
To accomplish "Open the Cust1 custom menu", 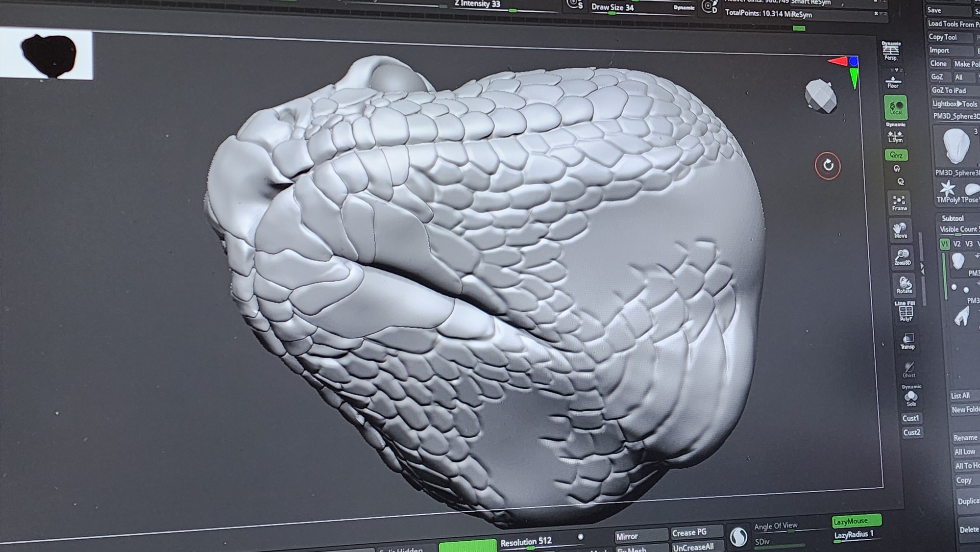I will 911,418.
